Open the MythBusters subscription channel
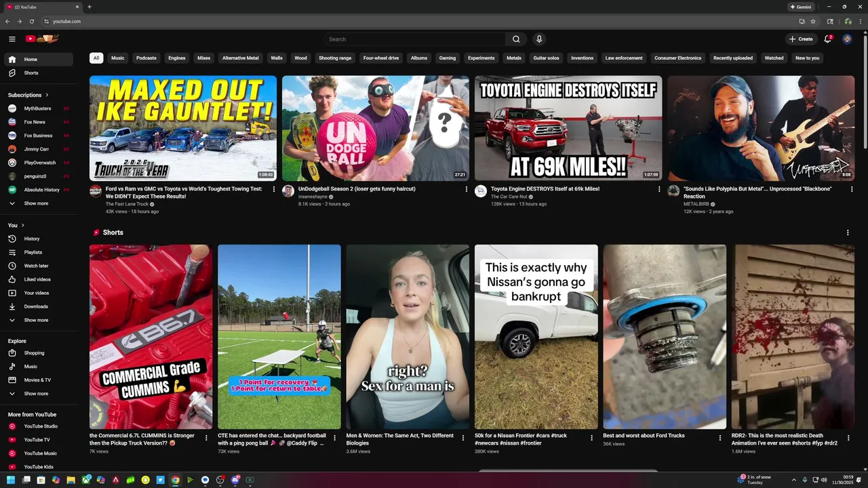The image size is (868, 488). (37, 108)
